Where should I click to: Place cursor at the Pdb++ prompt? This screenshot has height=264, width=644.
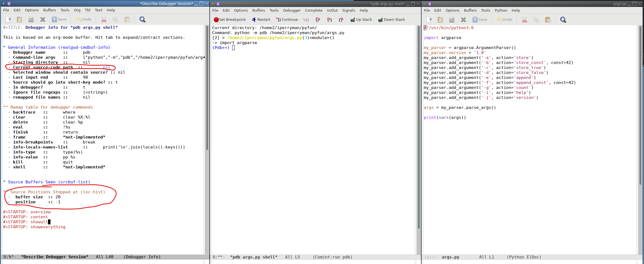(x=233, y=47)
